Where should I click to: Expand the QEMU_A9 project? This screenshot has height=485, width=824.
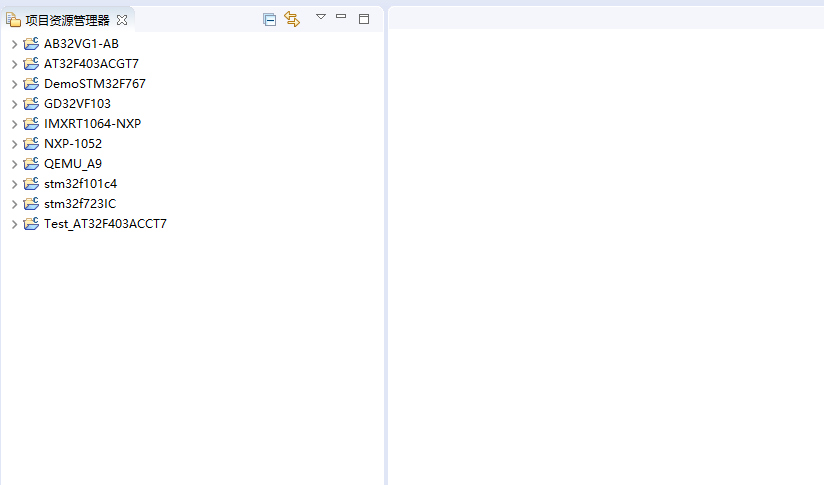(x=15, y=164)
